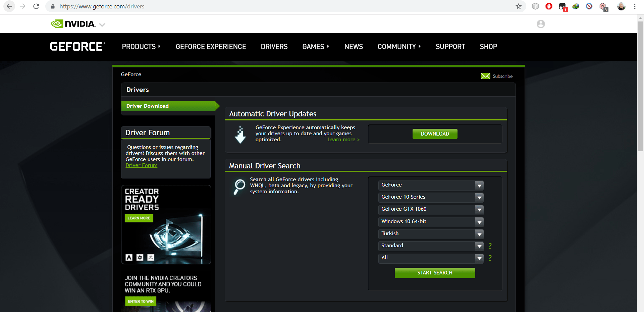Image resolution: width=644 pixels, height=312 pixels.
Task: Open the grey cube extension
Action: point(536,6)
